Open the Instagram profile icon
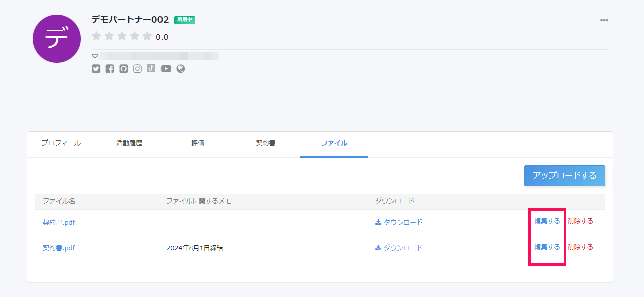The height and width of the screenshot is (297, 644). [x=137, y=69]
